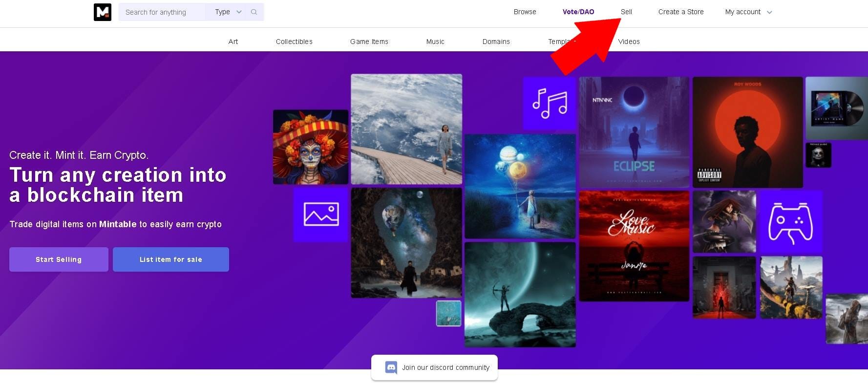Open the red doorway corridor artwork
This screenshot has width=868, height=385.
[x=724, y=287]
